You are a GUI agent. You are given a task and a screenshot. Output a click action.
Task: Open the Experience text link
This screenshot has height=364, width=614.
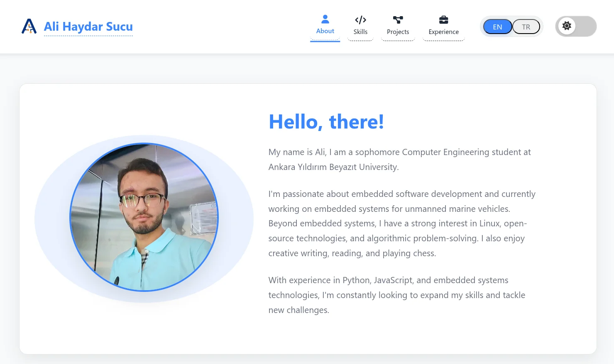[x=443, y=32]
